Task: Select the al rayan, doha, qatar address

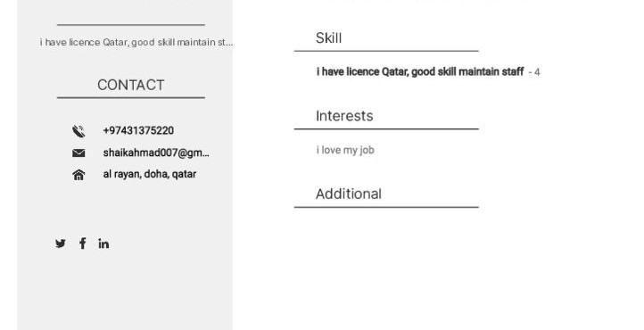Action: coord(150,174)
